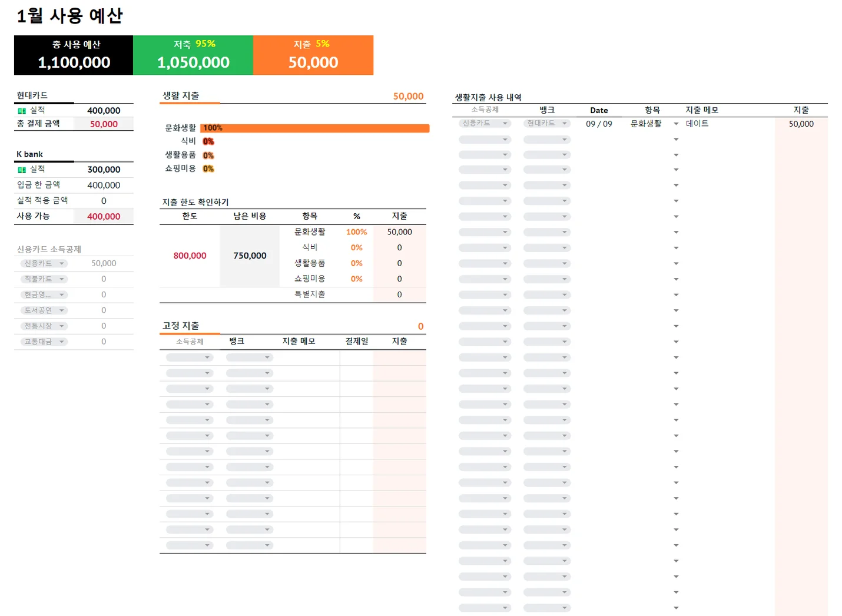842x616 pixels.
Task: Select the green 저축 95% card
Action: click(x=193, y=55)
